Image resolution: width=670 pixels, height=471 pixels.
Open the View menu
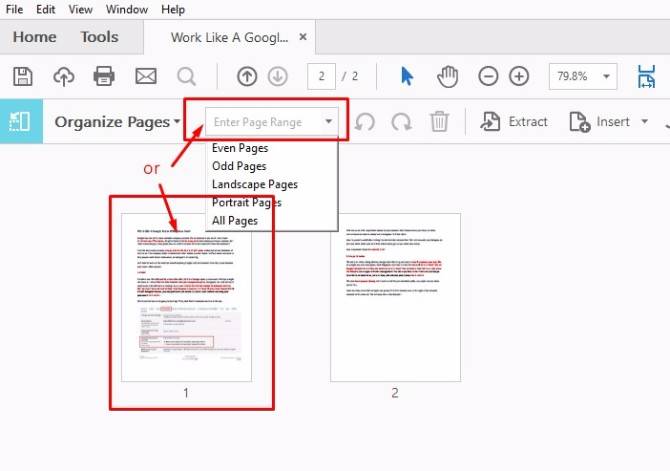(80, 9)
